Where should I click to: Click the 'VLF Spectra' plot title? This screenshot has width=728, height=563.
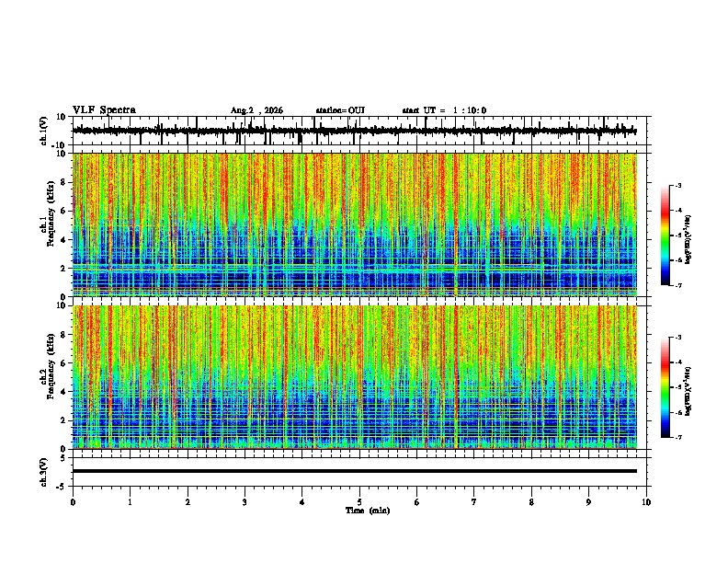click(104, 110)
